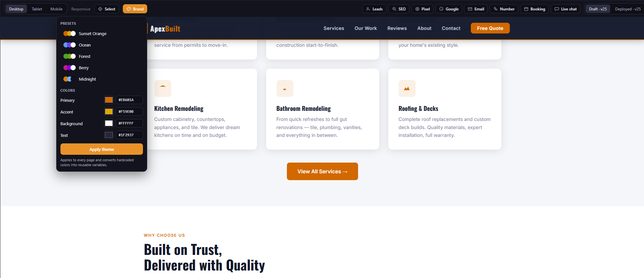
Task: Switch to Deployed v25 version
Action: click(x=627, y=9)
